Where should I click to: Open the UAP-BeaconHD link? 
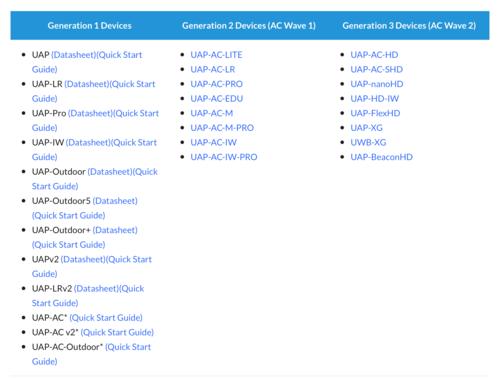[x=381, y=157]
